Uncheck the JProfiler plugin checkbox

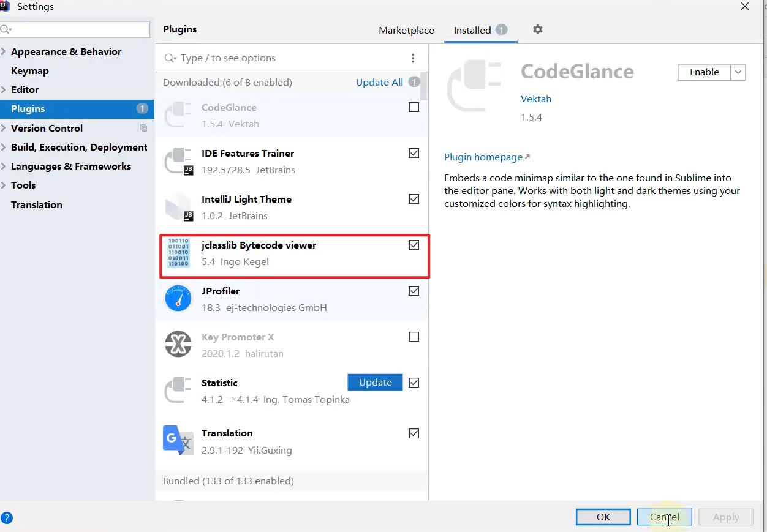tap(414, 291)
